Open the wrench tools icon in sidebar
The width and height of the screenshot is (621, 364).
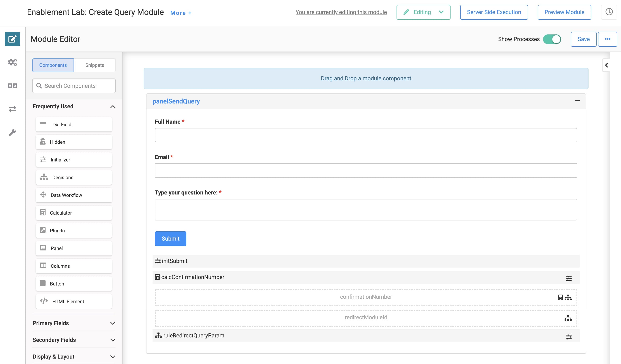click(x=12, y=132)
